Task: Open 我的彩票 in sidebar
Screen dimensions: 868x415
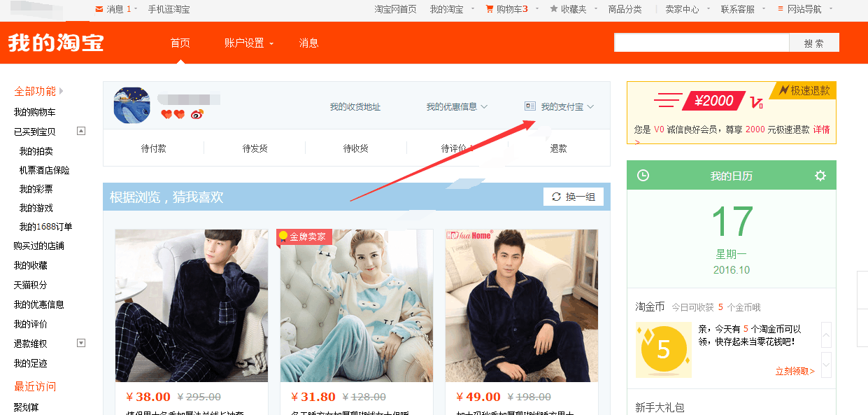Action: 36,189
